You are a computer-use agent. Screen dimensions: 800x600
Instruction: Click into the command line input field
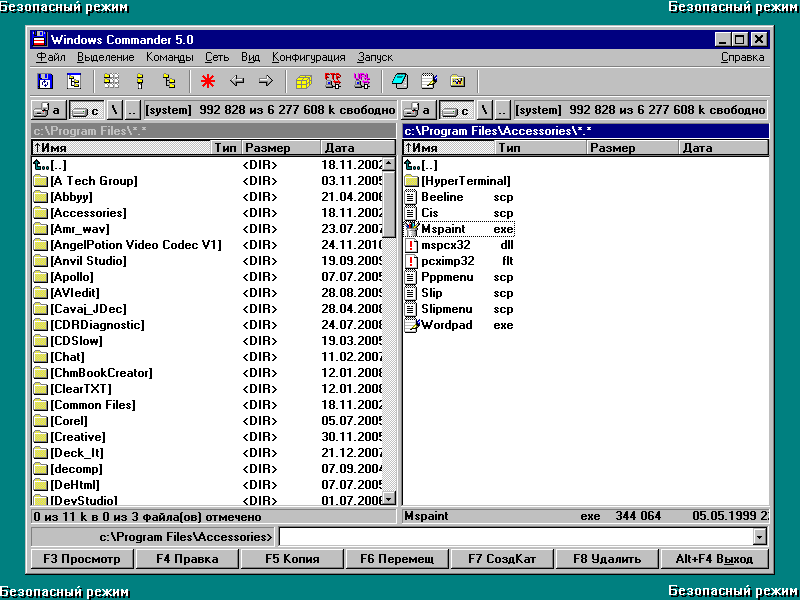516,537
